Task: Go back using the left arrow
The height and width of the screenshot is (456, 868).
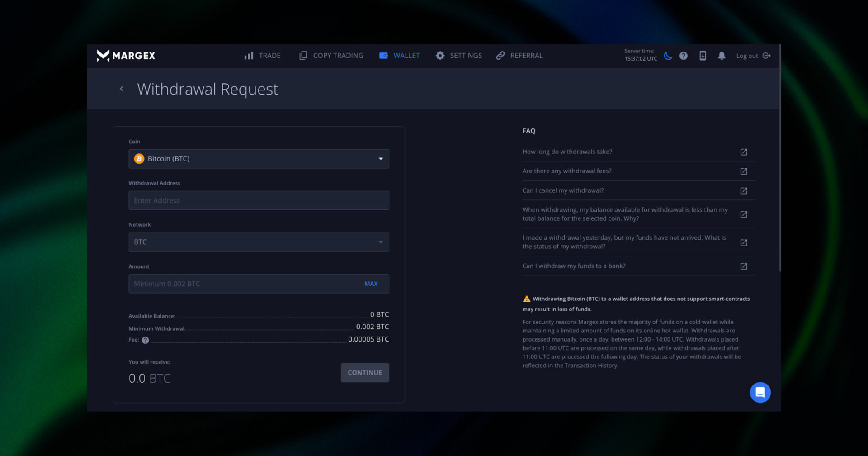Action: click(x=122, y=89)
